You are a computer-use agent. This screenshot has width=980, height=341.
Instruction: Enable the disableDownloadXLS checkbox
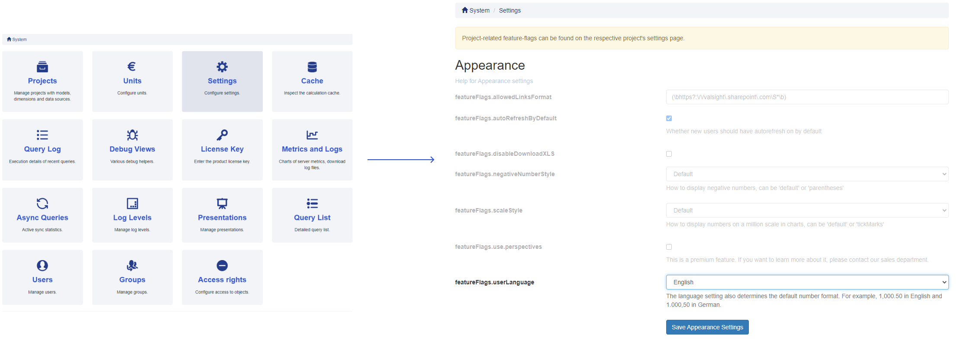click(669, 154)
